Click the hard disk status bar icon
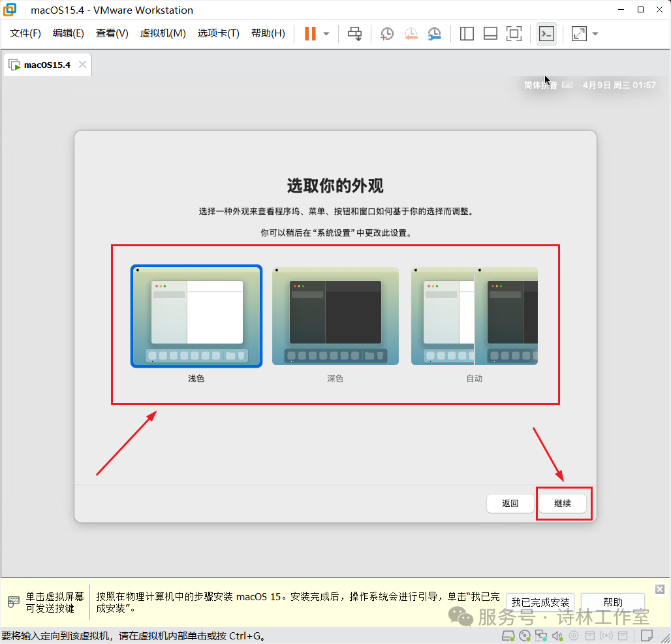 pyautogui.click(x=508, y=636)
